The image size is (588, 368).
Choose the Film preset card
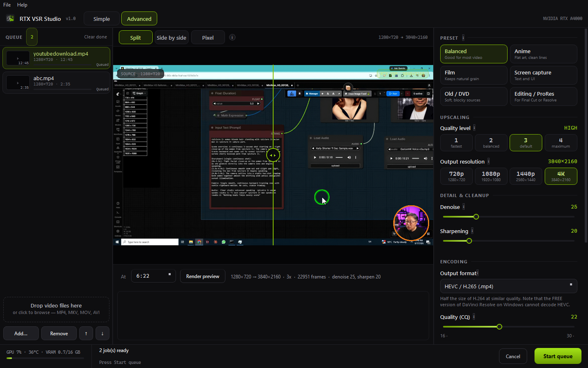pos(474,75)
